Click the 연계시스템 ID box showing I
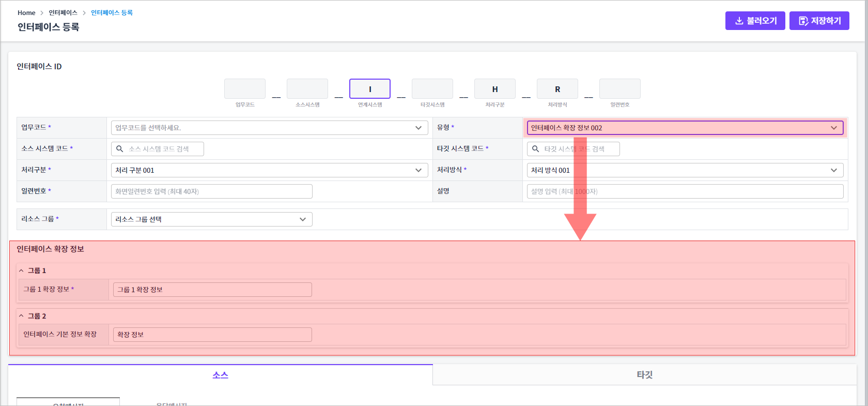This screenshot has height=406, width=868. click(x=370, y=89)
